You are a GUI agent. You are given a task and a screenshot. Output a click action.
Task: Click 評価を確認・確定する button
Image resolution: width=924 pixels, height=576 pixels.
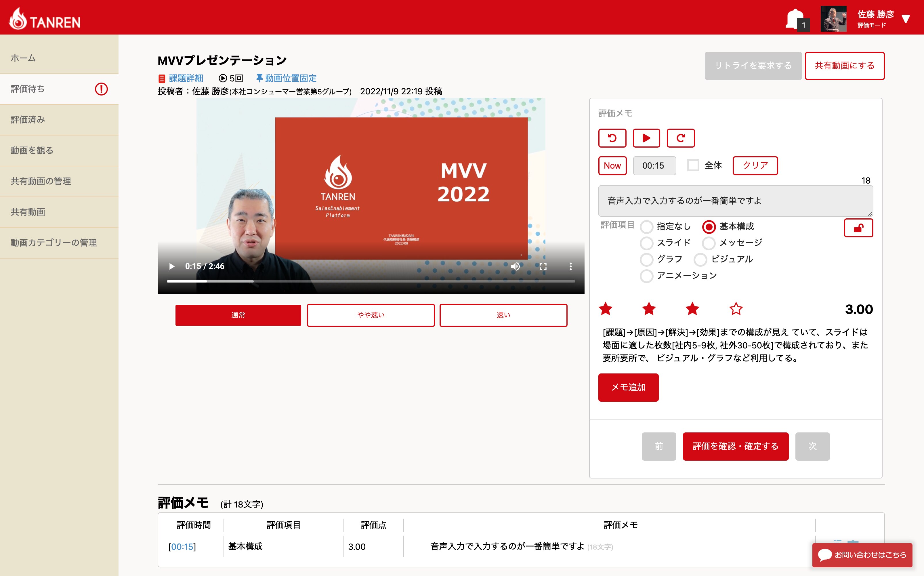click(736, 446)
